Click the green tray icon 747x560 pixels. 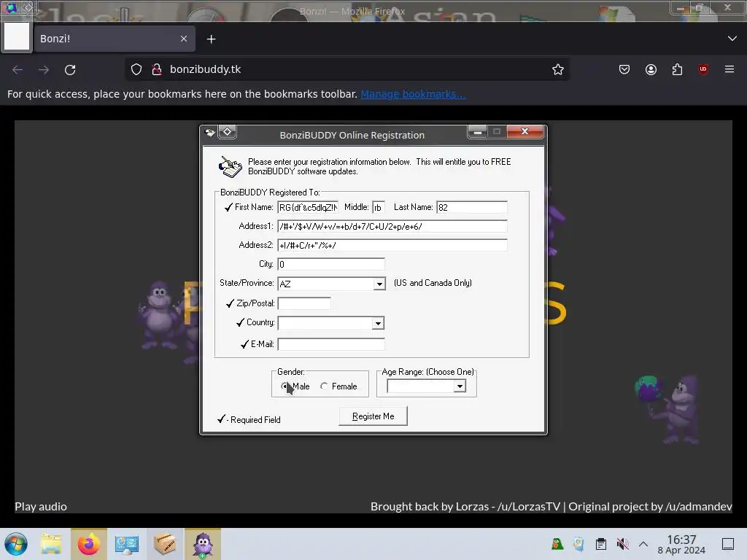click(x=557, y=544)
